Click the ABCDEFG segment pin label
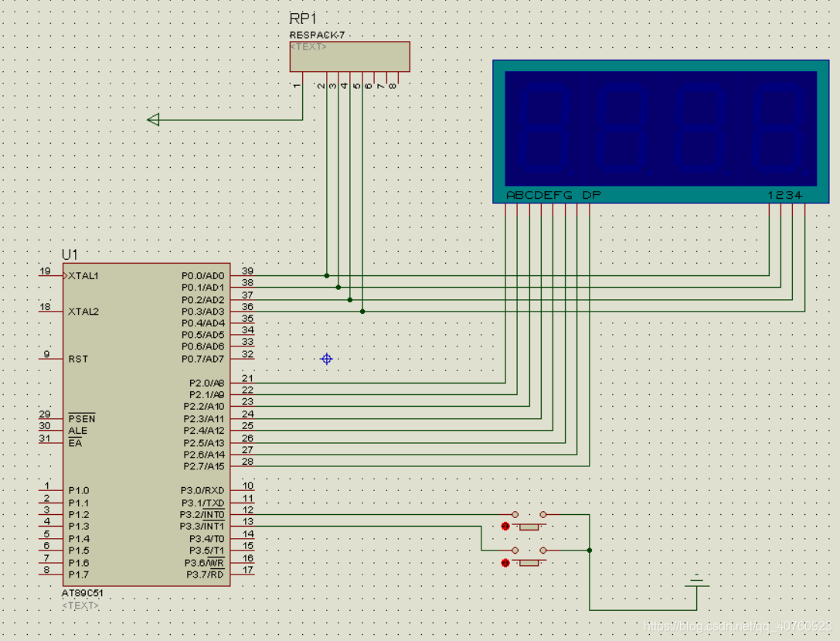 coord(539,195)
